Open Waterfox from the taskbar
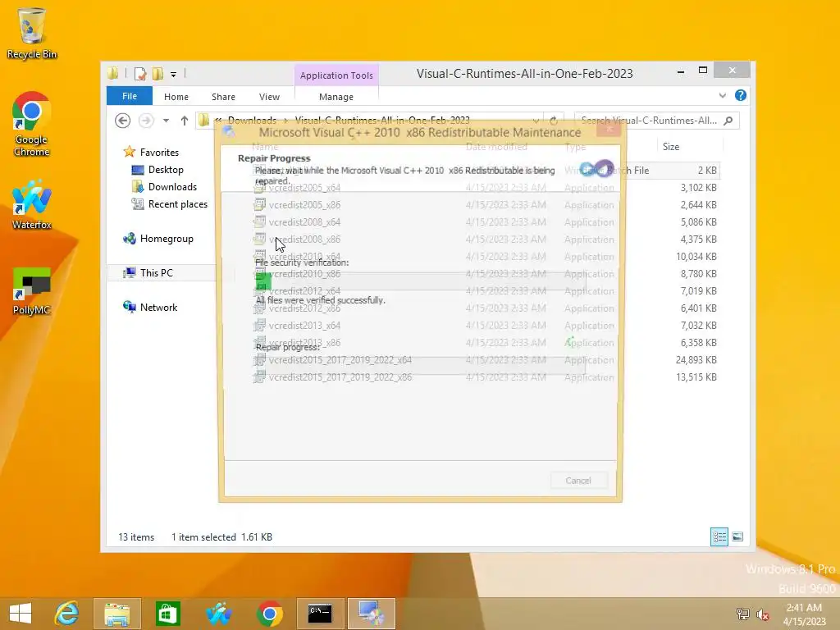 218,614
